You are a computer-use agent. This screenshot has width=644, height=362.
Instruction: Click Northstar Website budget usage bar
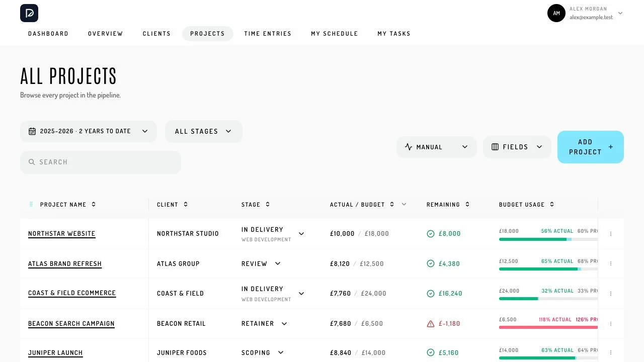[x=548, y=239]
